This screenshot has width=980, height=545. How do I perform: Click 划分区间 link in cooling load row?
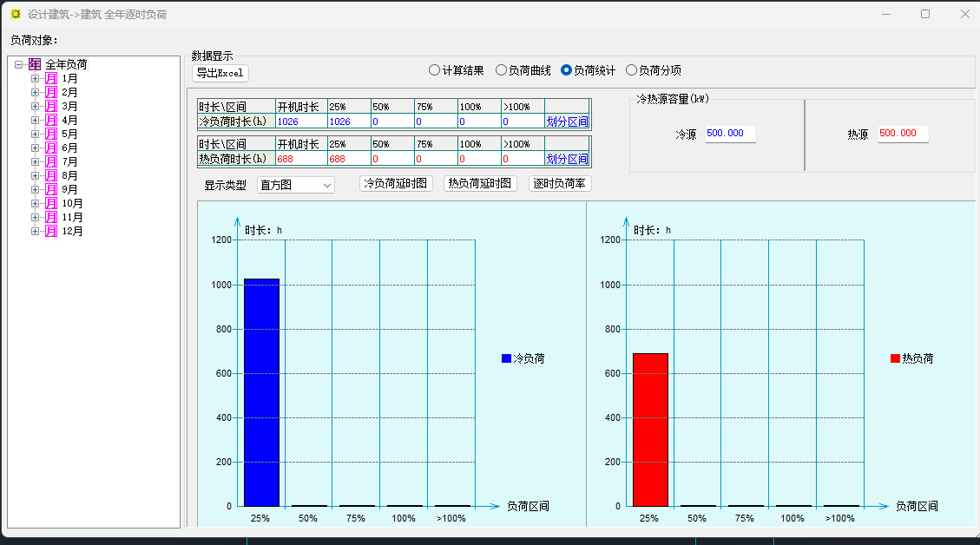click(x=567, y=121)
